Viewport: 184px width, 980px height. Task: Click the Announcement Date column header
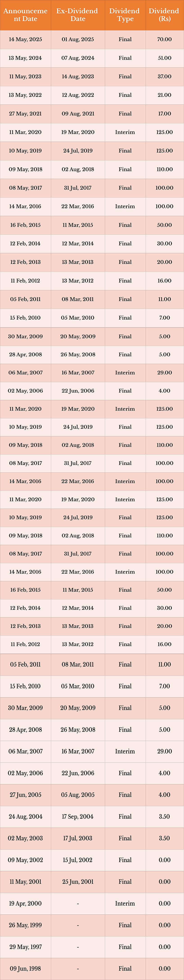coord(25,15)
